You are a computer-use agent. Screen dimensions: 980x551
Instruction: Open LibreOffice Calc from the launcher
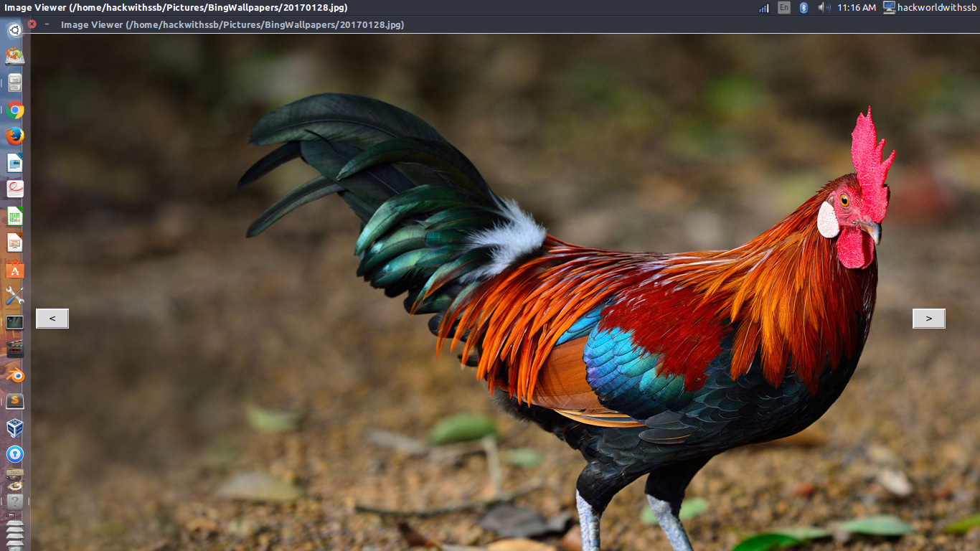tap(14, 215)
